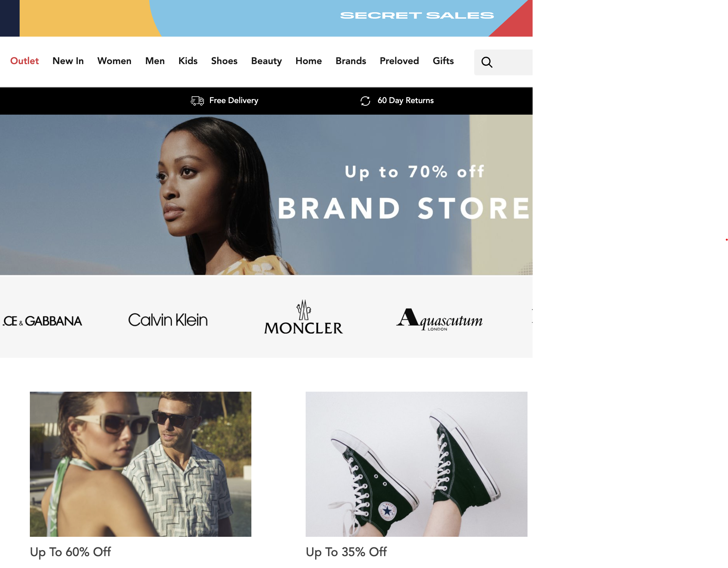Click the Up To 35% Off link
Screen dimensions: 728x568
point(346,552)
